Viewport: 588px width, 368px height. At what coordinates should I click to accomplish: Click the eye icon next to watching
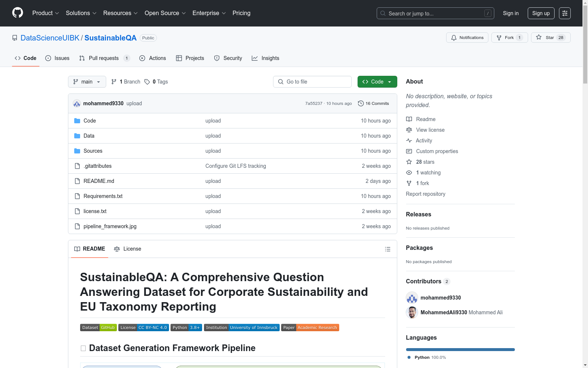click(409, 173)
